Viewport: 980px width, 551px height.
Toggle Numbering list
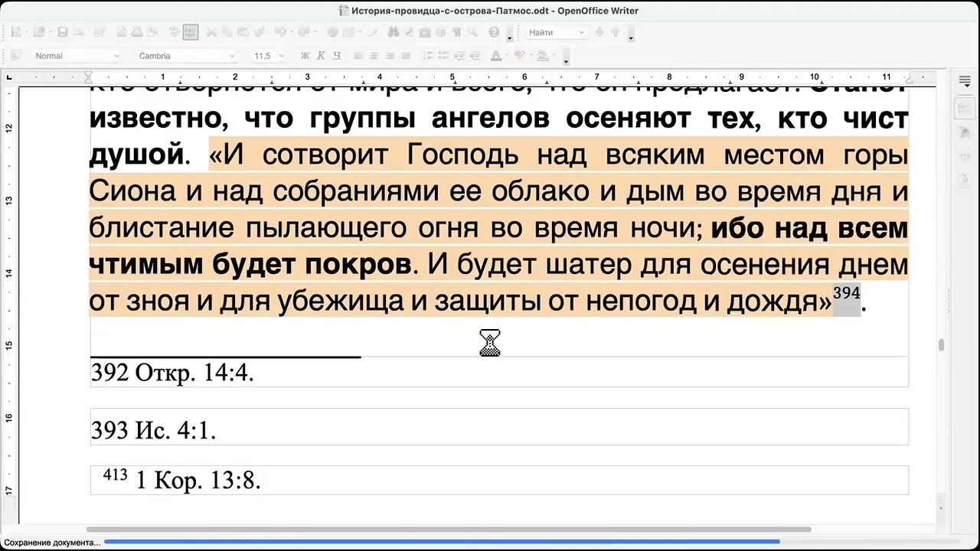(x=428, y=55)
